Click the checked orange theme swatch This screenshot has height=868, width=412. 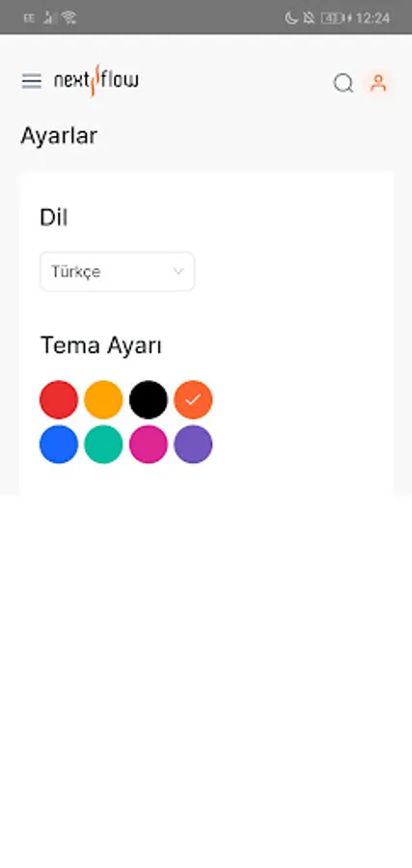coord(193,399)
